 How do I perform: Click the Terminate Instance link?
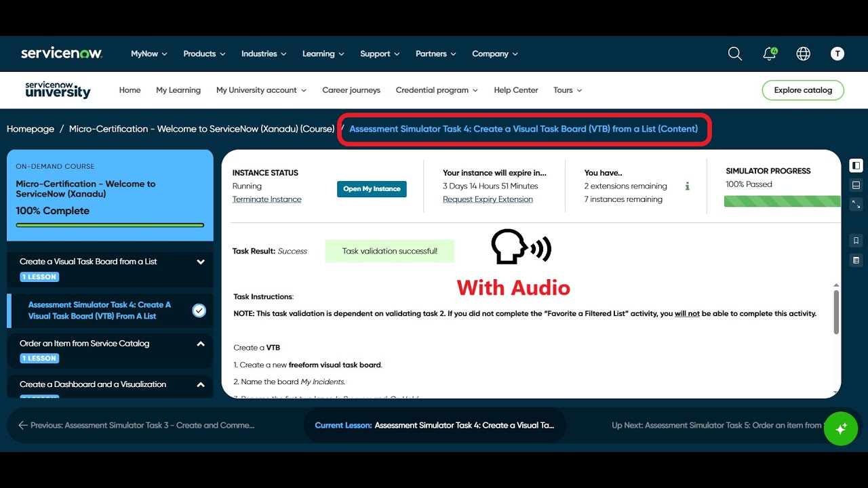267,199
